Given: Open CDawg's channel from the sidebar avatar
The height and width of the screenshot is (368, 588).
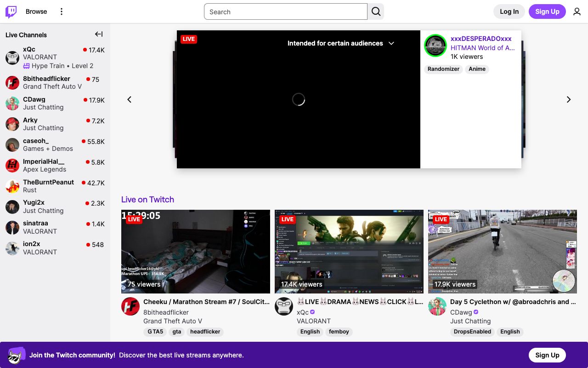Looking at the screenshot, I should pyautogui.click(x=12, y=103).
